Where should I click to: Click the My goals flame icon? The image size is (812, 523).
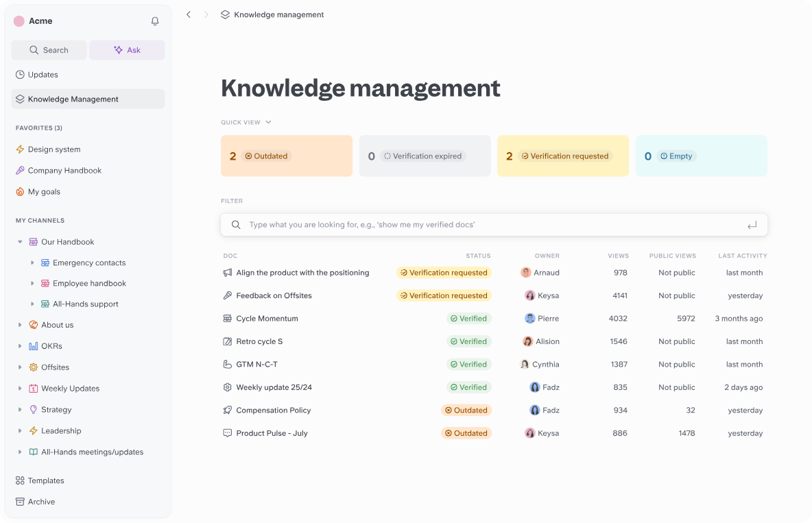(x=20, y=192)
